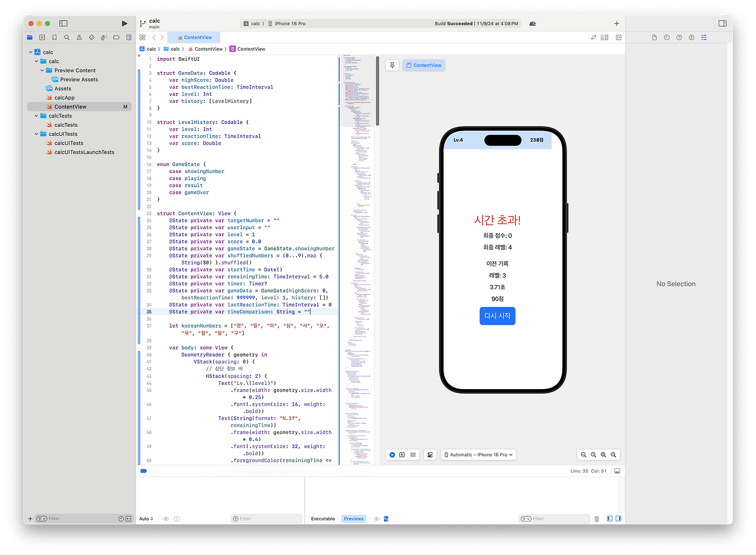Add a new editor with the plus icon

point(617,24)
